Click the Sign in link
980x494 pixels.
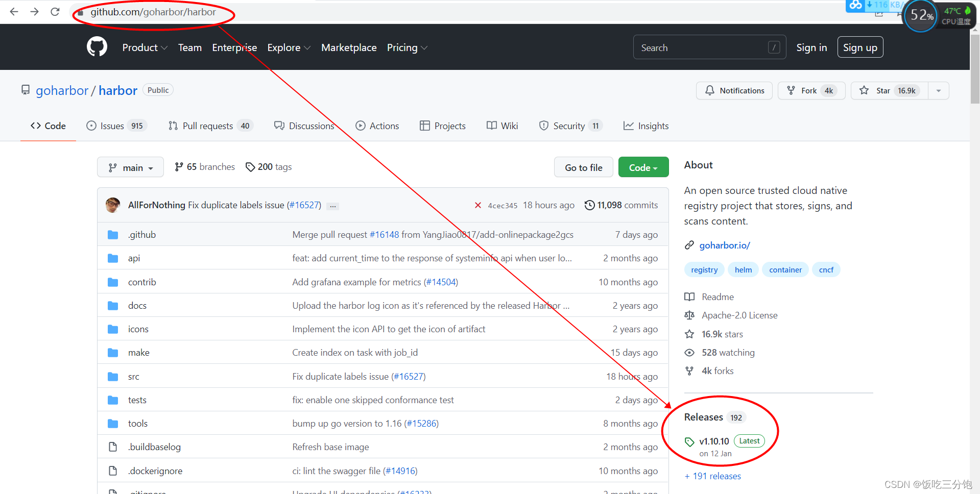(x=811, y=47)
